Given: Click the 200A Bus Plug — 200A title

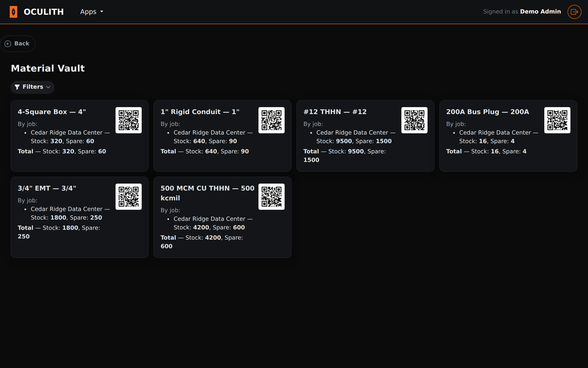Looking at the screenshot, I should [487, 112].
